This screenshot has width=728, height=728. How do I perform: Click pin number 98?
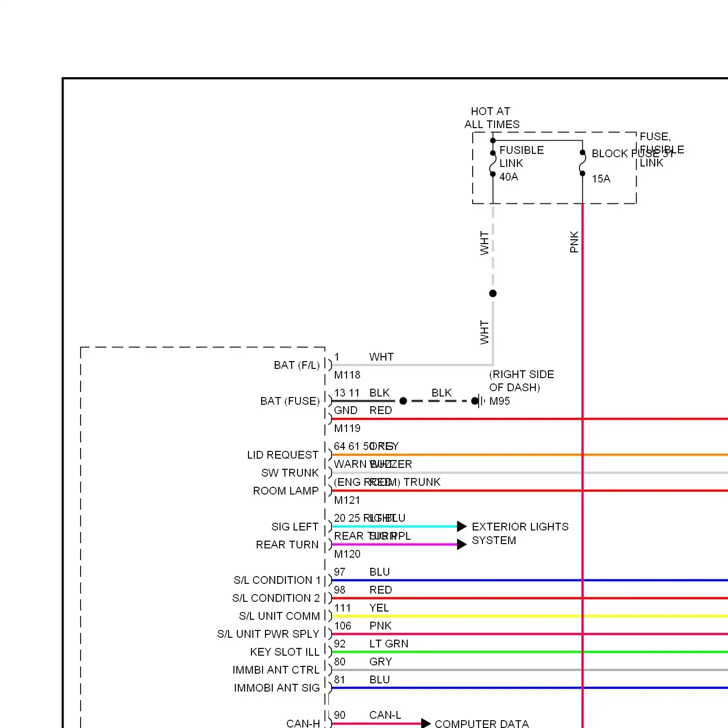[339, 590]
